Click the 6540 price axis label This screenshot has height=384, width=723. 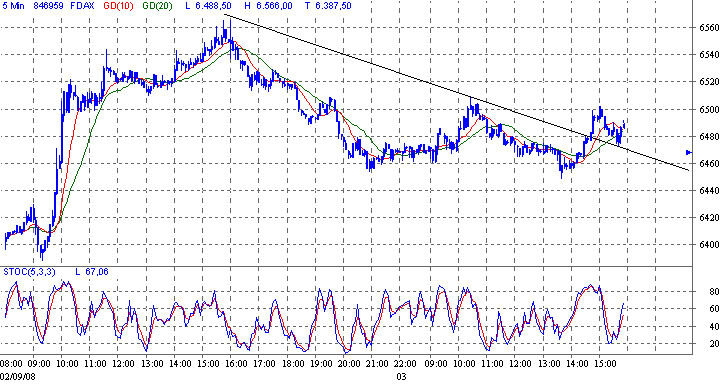tap(709, 55)
